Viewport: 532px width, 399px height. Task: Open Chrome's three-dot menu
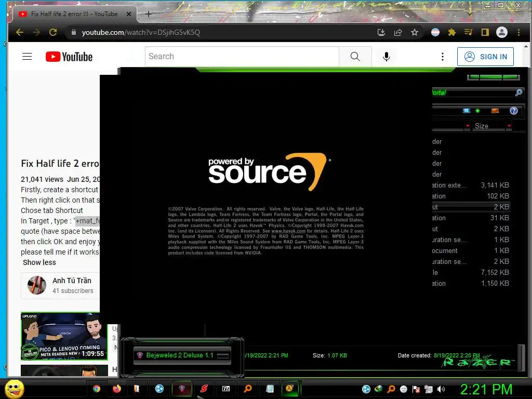tap(518, 33)
